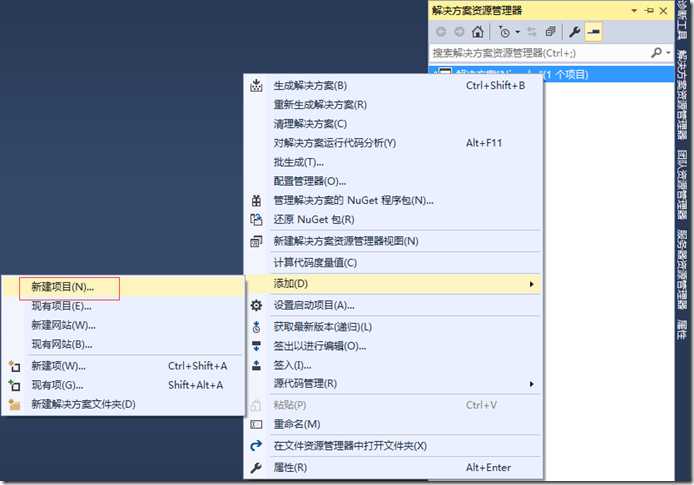Click the open folder arrow icon
The height and width of the screenshot is (485, 694).
256,446
